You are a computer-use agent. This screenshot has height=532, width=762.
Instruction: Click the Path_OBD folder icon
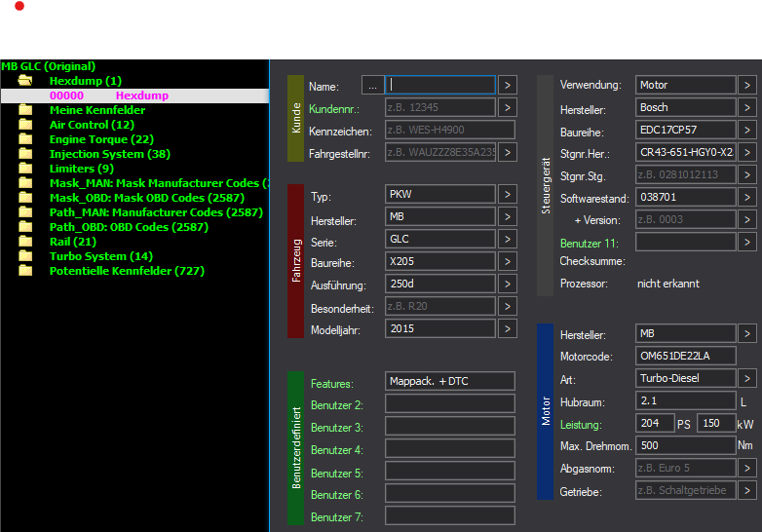pos(25,226)
